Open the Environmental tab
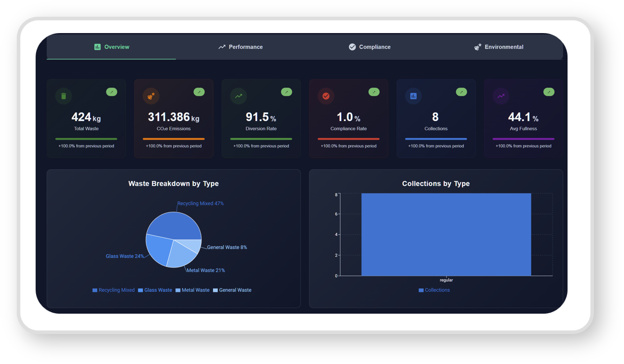Viewport: 624px width, 364px height. pos(499,47)
